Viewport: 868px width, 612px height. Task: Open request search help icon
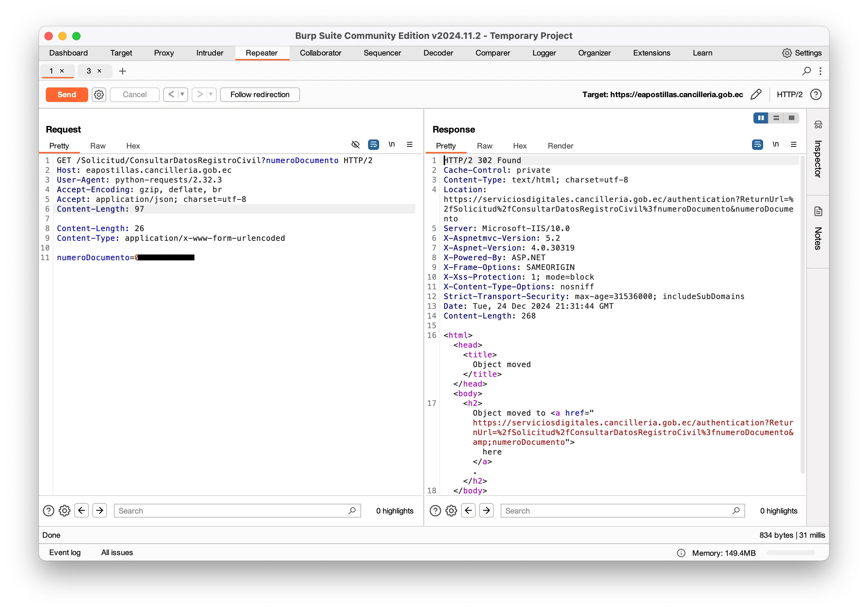[48, 511]
